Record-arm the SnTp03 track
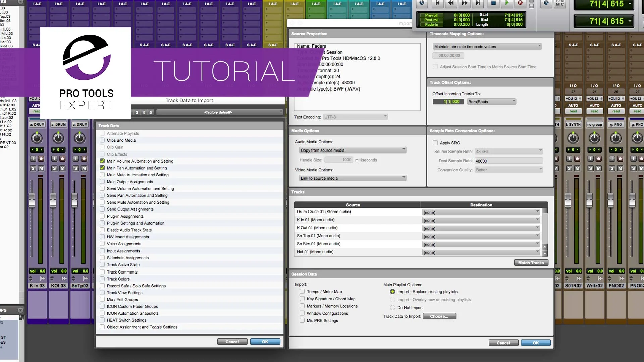 point(84,159)
